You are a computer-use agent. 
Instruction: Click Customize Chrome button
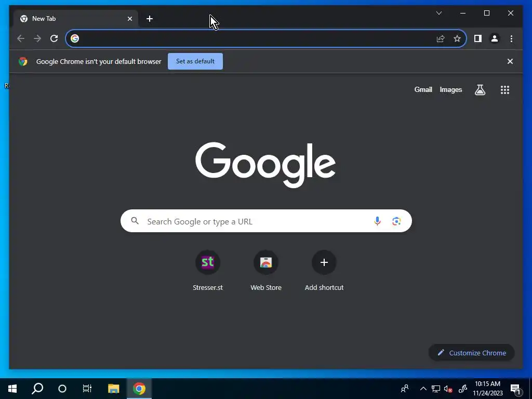coord(472,353)
